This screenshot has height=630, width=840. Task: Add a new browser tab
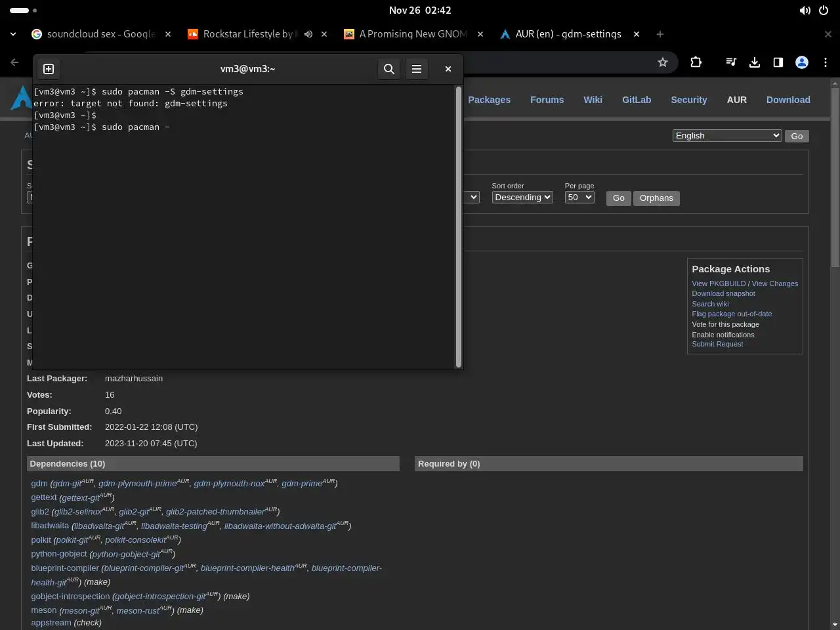(660, 34)
